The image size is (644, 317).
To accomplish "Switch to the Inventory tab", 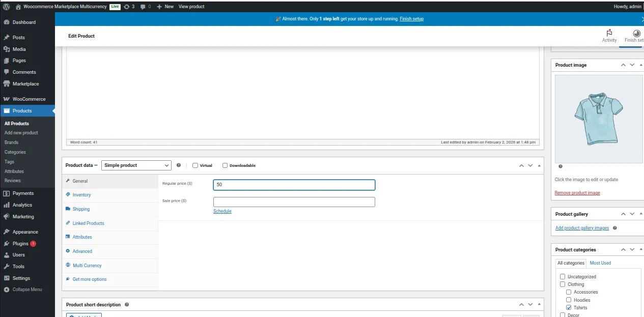I will pyautogui.click(x=81, y=195).
